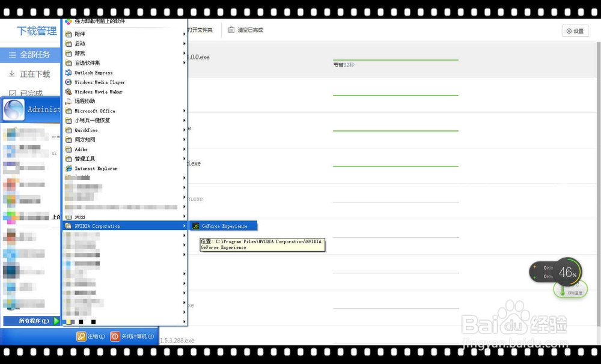Open the 附件 folder icon

point(69,34)
